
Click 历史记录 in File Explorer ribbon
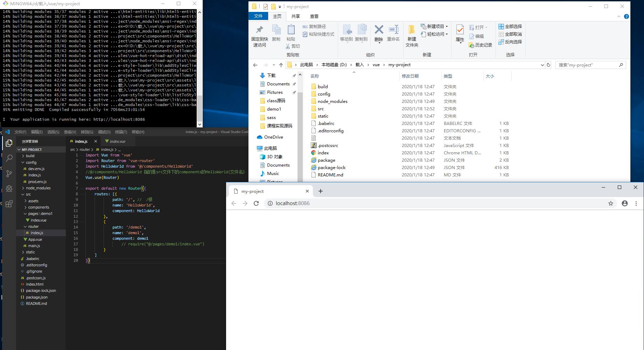click(481, 45)
